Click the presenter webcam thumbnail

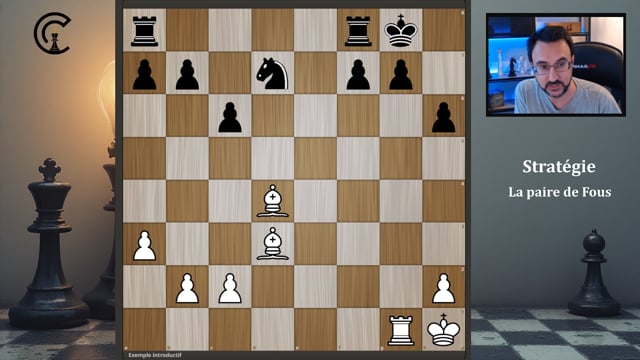pos(556,65)
